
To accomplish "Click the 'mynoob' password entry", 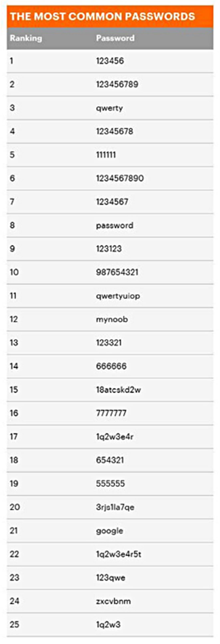I will point(112,319).
